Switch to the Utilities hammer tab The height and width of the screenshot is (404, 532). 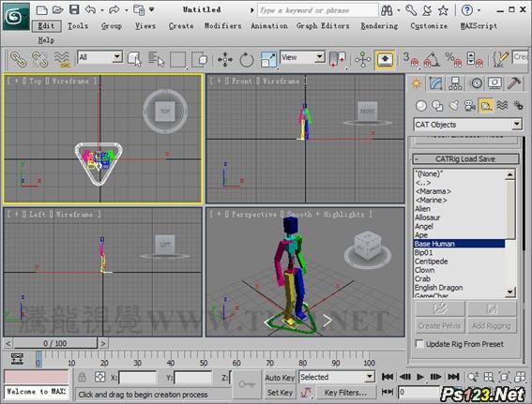514,83
